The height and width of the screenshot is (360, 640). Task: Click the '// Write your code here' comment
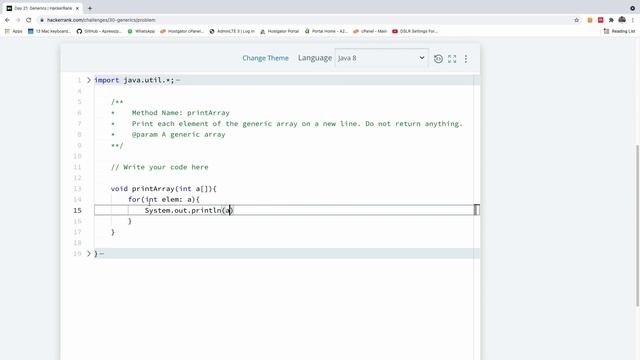coord(160,167)
